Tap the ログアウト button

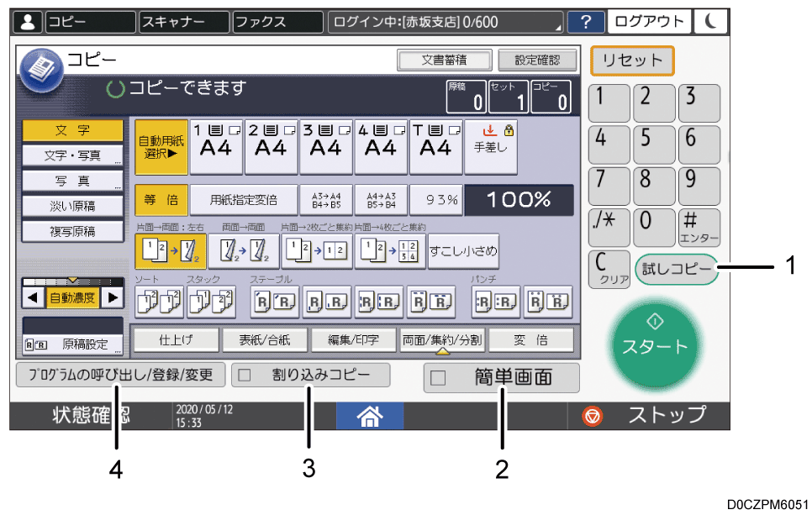tap(649, 22)
